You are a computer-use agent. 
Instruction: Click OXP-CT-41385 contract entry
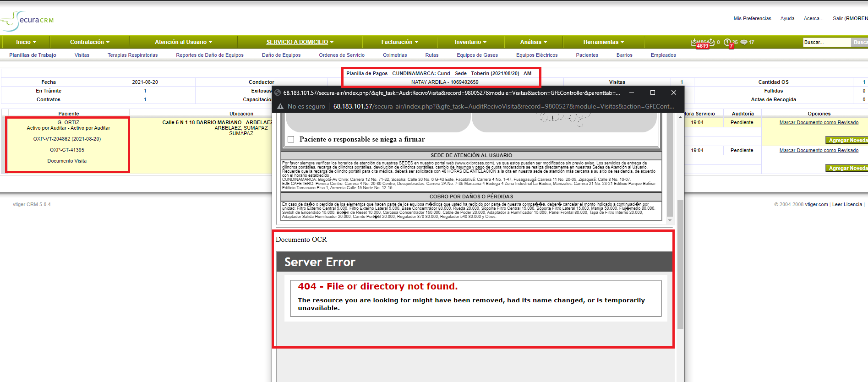[67, 150]
